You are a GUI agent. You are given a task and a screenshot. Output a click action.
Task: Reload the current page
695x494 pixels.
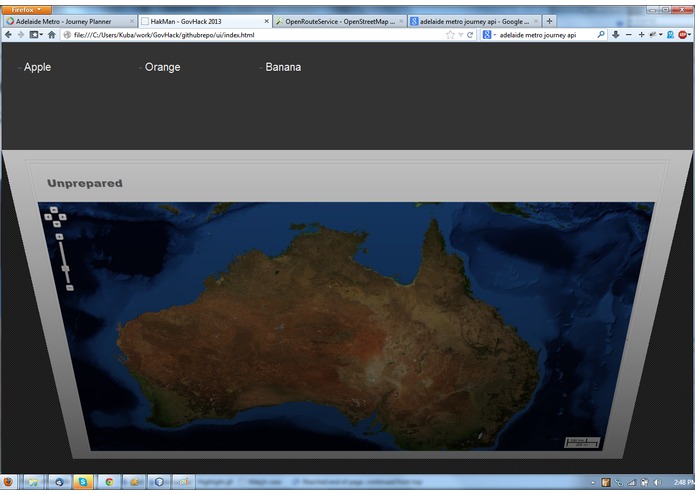point(470,35)
